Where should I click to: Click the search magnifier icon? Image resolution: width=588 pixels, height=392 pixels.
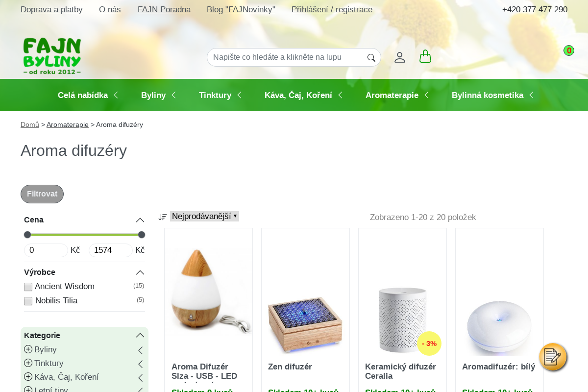[x=371, y=58]
